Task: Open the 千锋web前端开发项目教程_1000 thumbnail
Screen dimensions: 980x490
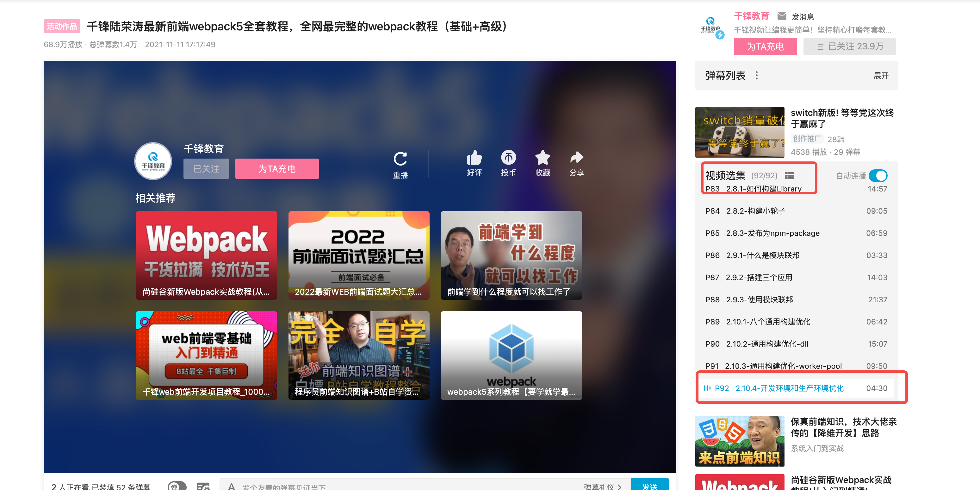Action: pyautogui.click(x=206, y=355)
